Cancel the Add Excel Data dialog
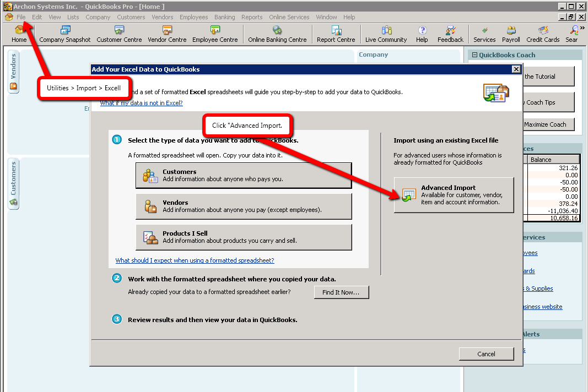 click(x=487, y=354)
